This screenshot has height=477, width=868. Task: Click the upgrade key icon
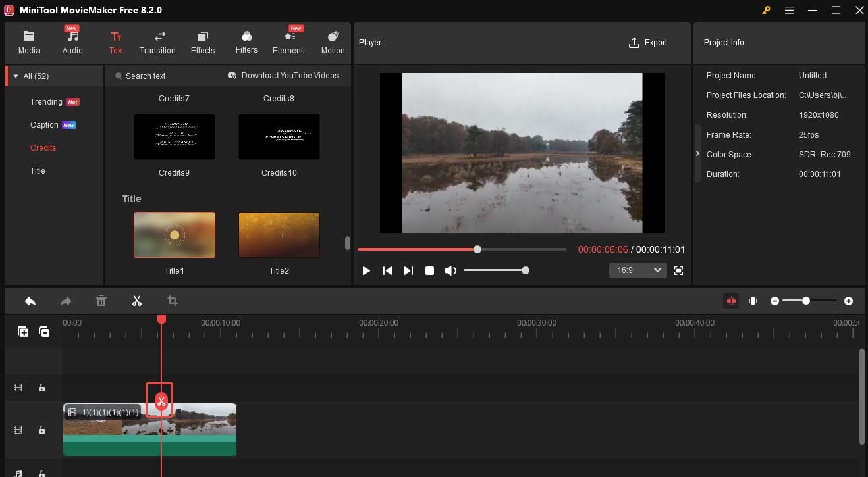click(x=766, y=10)
